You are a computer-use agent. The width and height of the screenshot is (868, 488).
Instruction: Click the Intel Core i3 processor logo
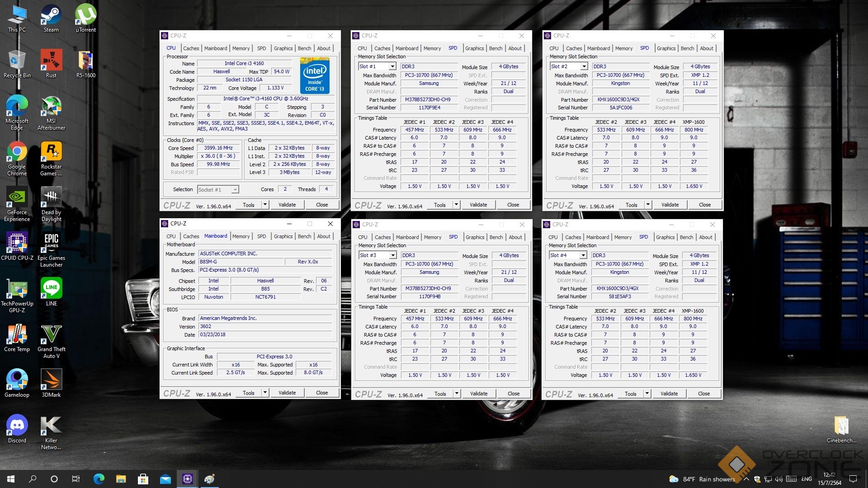click(315, 75)
